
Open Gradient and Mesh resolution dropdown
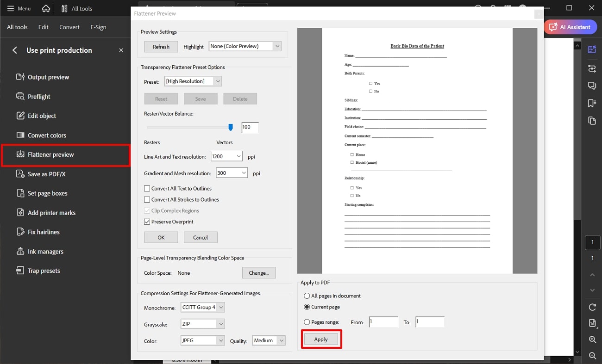click(x=232, y=173)
